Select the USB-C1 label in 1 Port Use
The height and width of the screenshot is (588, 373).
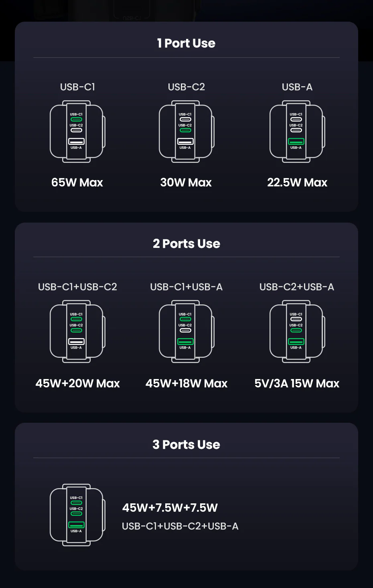tap(77, 87)
